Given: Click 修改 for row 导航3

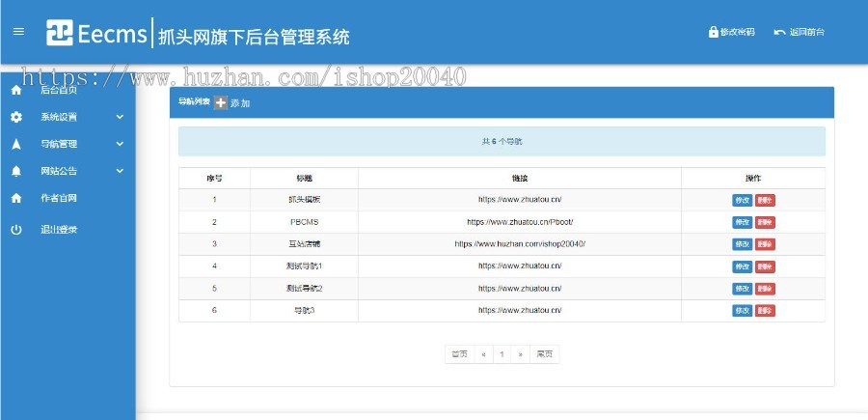Looking at the screenshot, I should click(x=742, y=310).
